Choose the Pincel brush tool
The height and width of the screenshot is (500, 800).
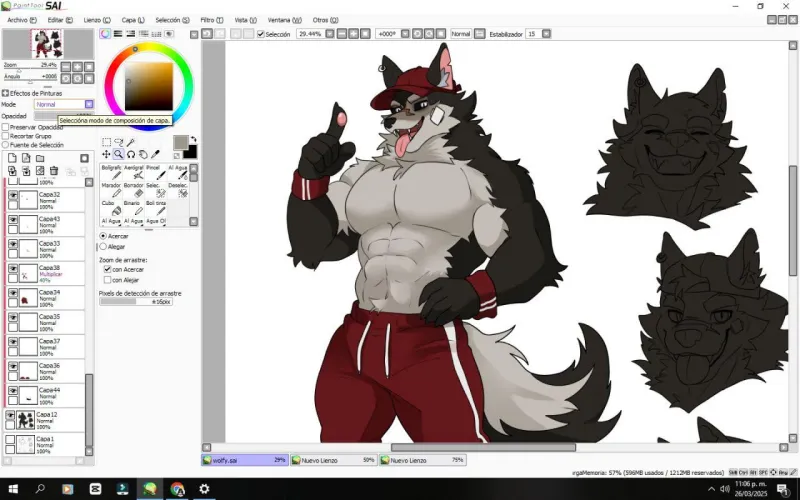[x=156, y=172]
